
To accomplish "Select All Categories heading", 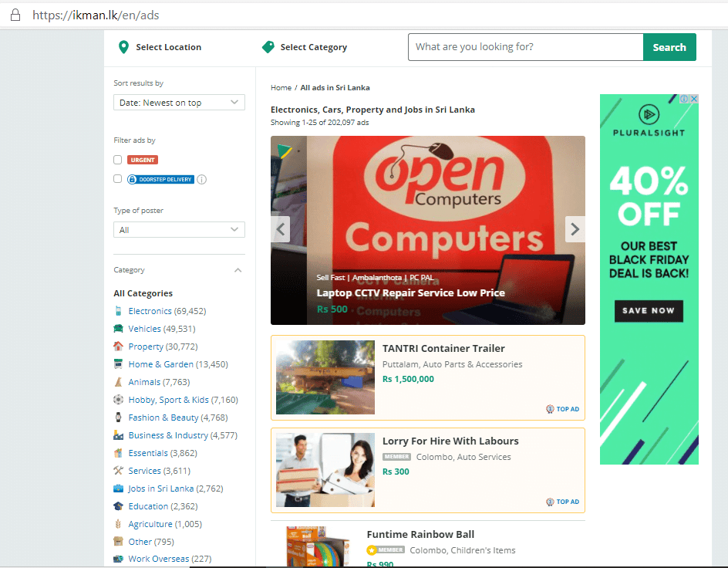I will (143, 293).
